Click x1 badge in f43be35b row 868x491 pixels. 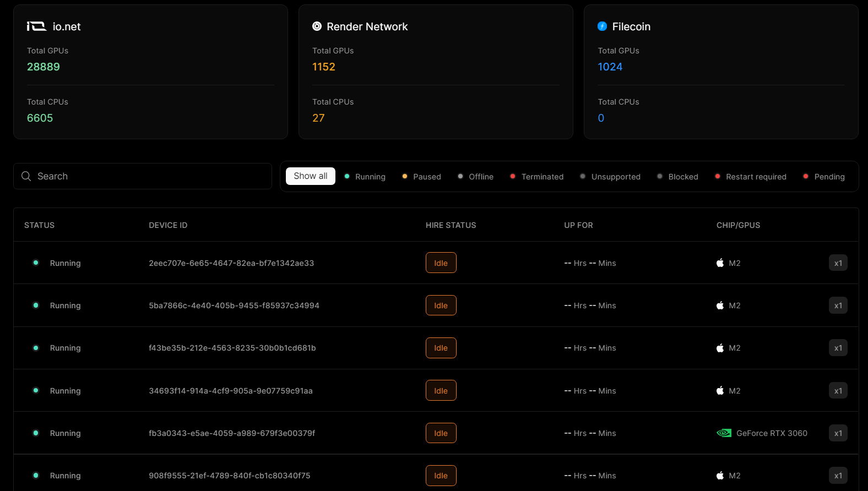pyautogui.click(x=838, y=348)
